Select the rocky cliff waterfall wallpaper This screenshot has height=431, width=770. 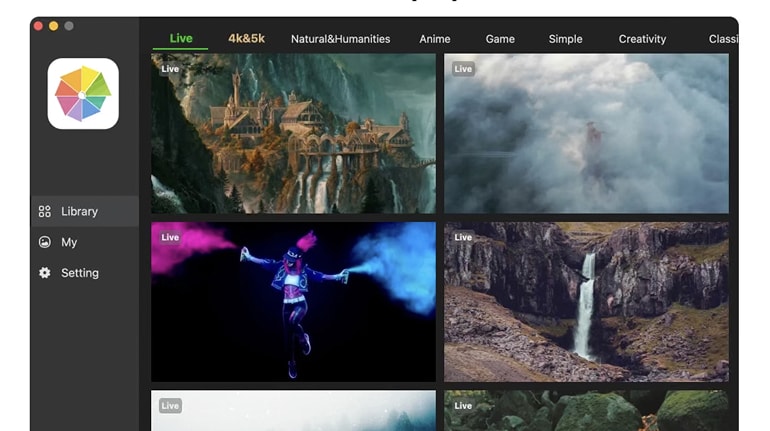586,302
